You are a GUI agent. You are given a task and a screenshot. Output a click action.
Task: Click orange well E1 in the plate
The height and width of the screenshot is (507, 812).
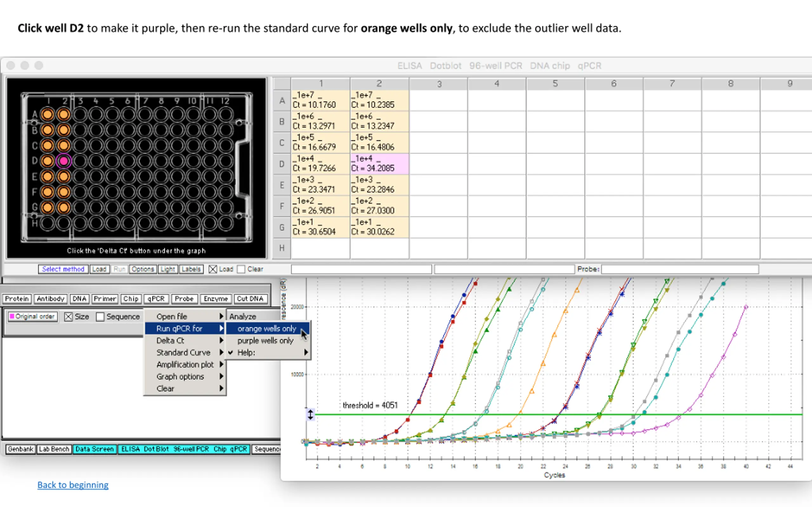(x=47, y=176)
